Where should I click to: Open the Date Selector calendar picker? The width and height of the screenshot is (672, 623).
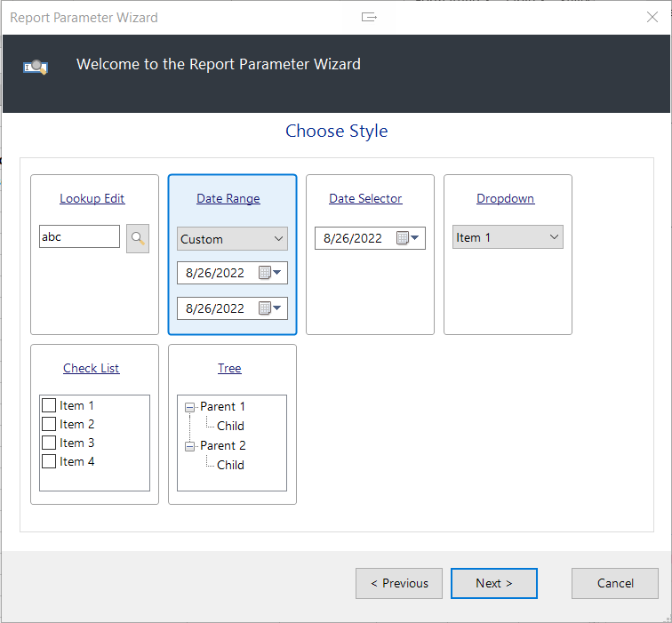(x=407, y=238)
